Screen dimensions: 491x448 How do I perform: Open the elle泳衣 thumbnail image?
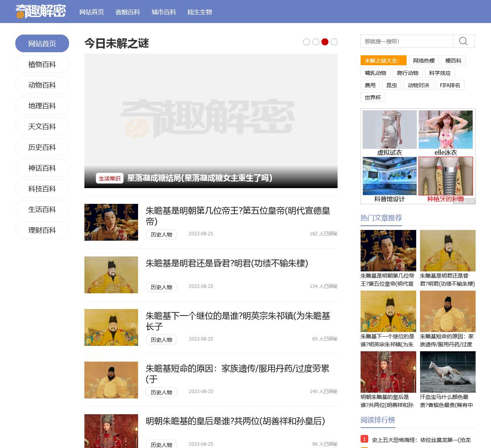click(x=446, y=130)
